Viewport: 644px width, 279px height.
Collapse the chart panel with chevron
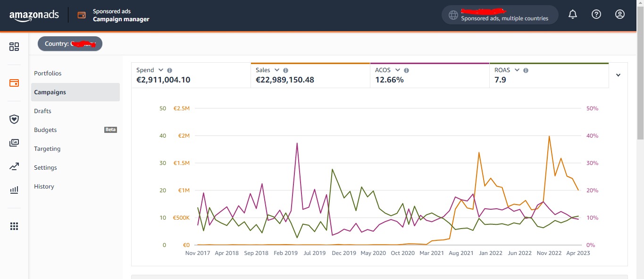point(618,75)
